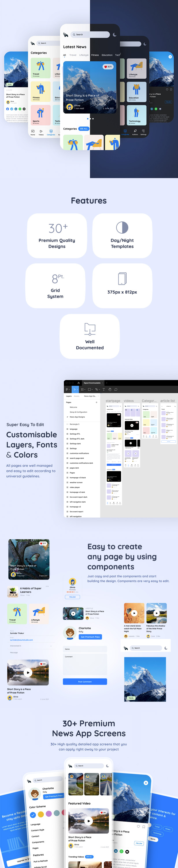Click the Figma home icon

(x=78, y=383)
